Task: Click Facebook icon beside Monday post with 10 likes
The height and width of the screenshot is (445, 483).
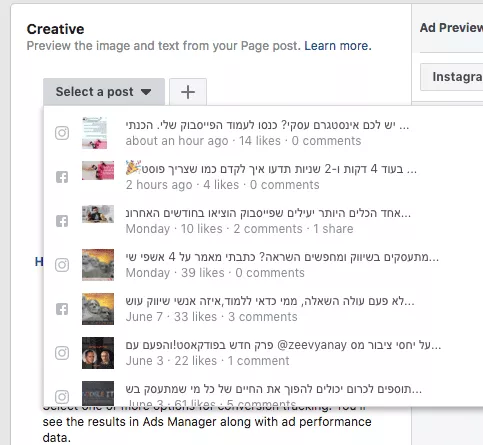Action: pyautogui.click(x=62, y=221)
